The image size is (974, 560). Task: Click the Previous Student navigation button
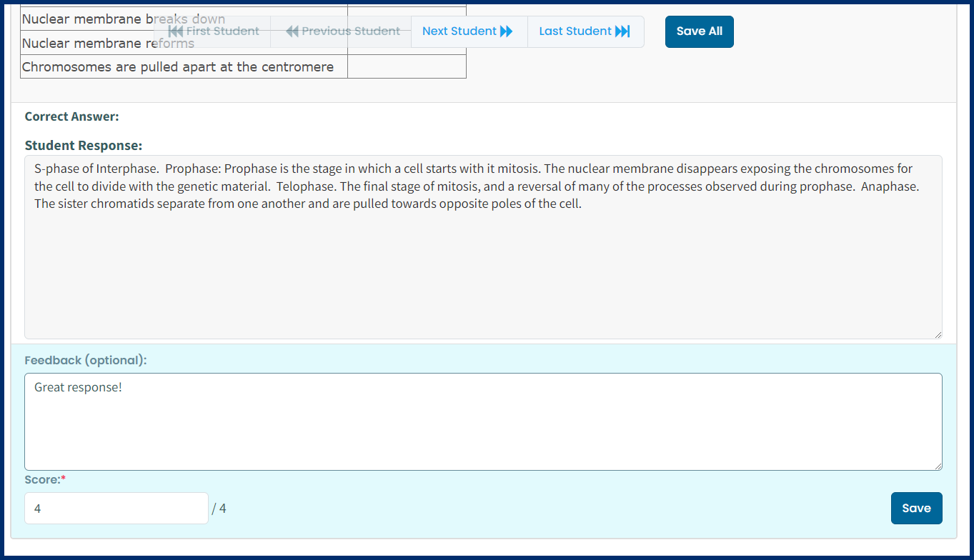pyautogui.click(x=342, y=31)
